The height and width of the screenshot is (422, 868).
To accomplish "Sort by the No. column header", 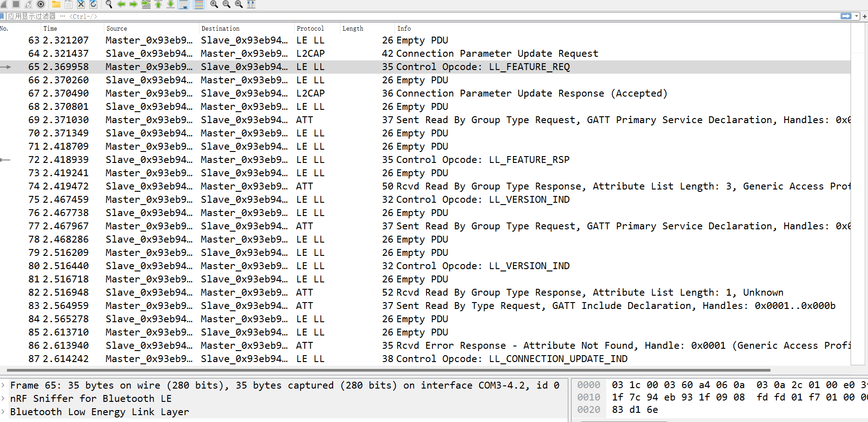I will point(20,28).
